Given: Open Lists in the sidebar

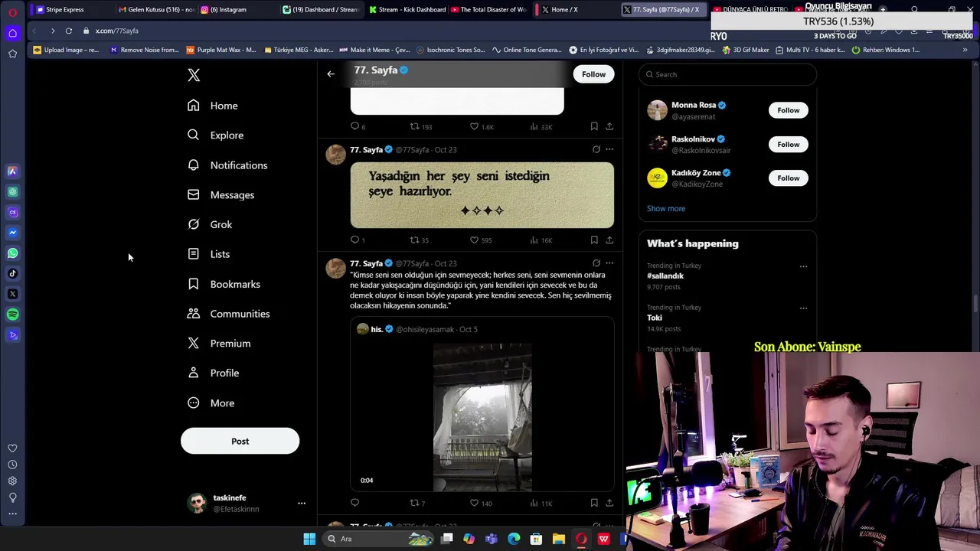Looking at the screenshot, I should pos(209,254).
